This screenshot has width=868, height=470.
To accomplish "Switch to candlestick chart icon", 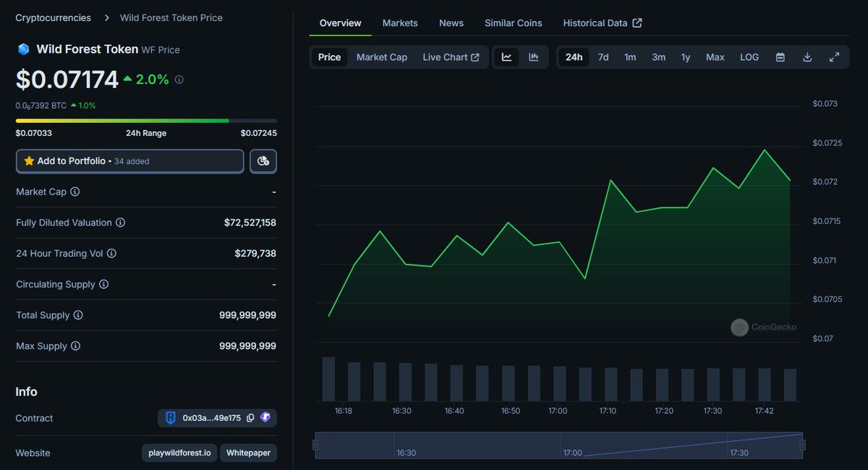I will coord(534,57).
